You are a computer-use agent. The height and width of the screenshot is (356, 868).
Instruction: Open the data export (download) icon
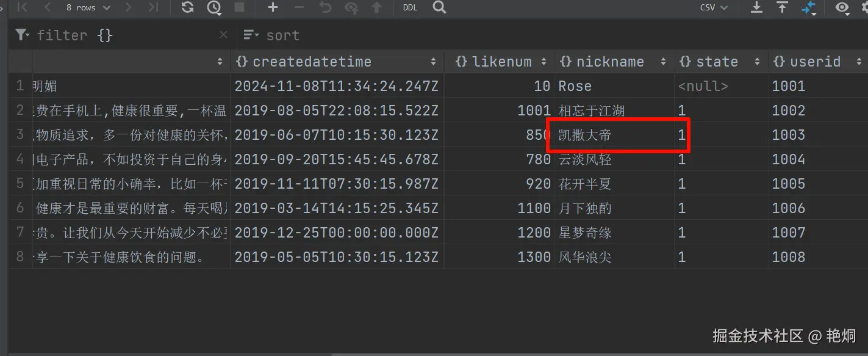756,8
